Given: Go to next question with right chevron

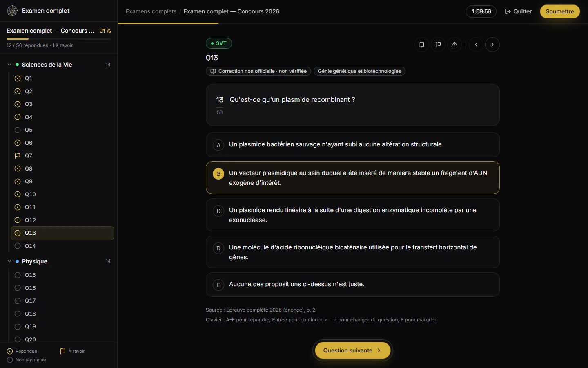Looking at the screenshot, I should pos(492,45).
